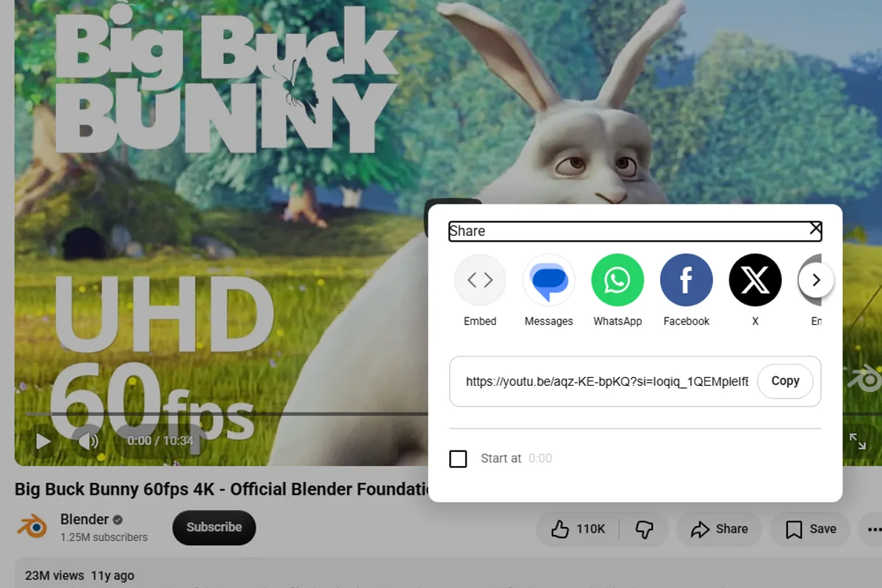This screenshot has width=882, height=588.
Task: Share via Messages icon
Action: click(548, 280)
